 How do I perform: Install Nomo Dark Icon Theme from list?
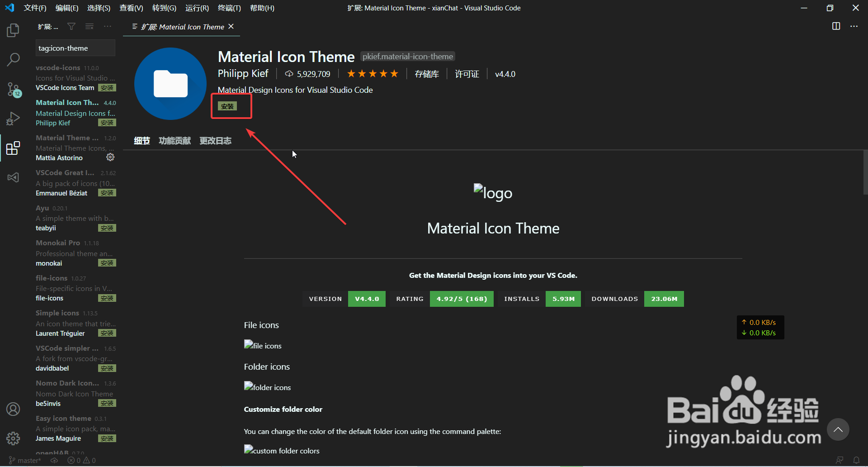point(107,403)
